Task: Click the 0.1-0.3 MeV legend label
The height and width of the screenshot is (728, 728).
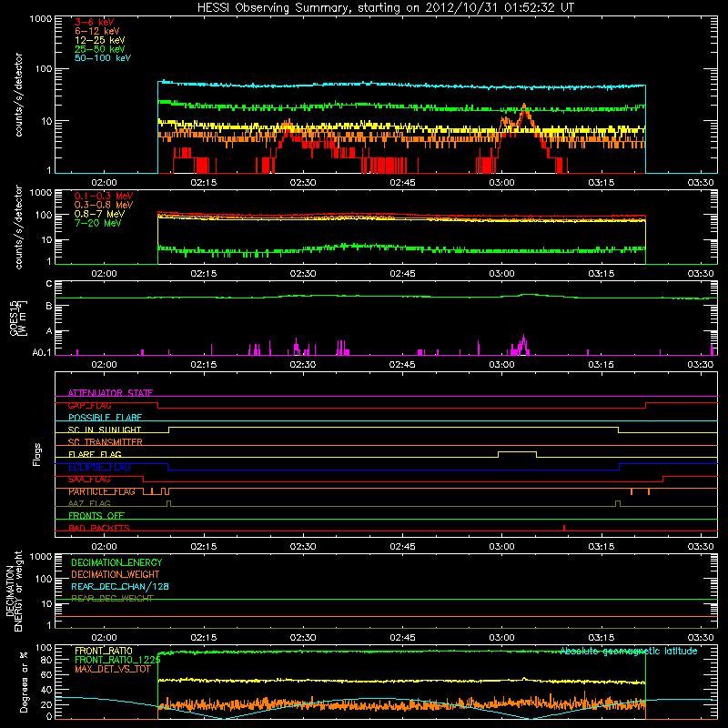Action: pos(104,196)
